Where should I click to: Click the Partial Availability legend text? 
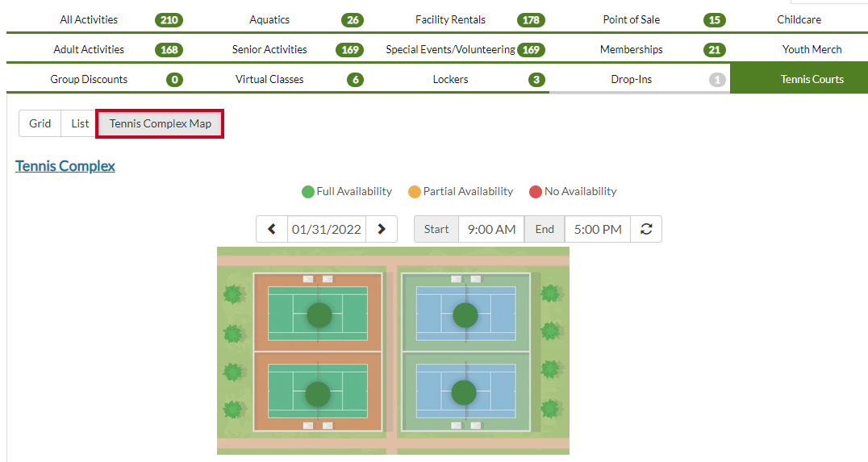coord(469,191)
